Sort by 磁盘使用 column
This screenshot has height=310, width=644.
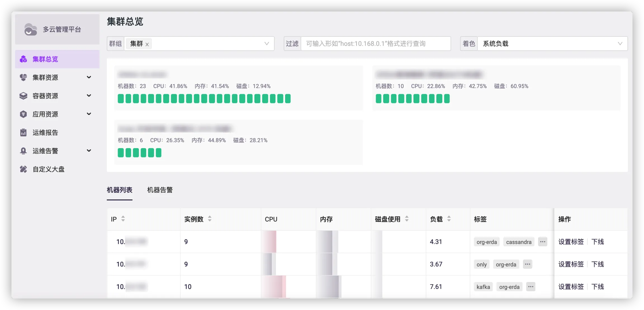click(407, 219)
